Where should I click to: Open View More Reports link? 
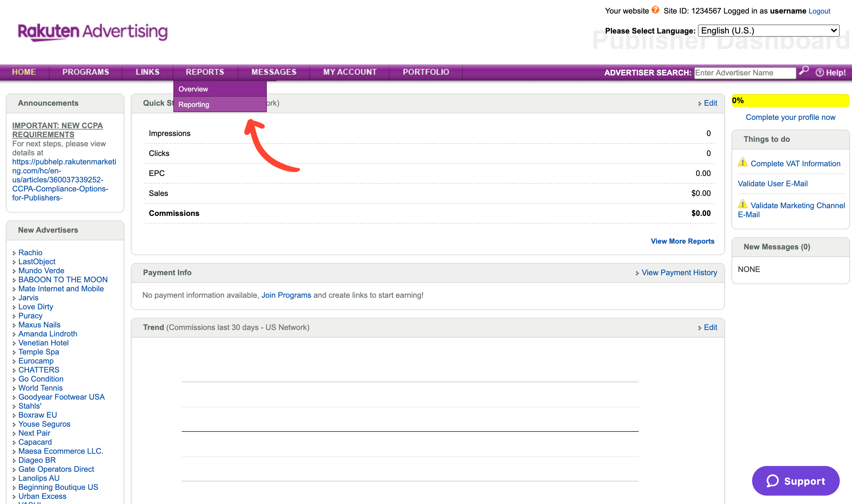[682, 241]
